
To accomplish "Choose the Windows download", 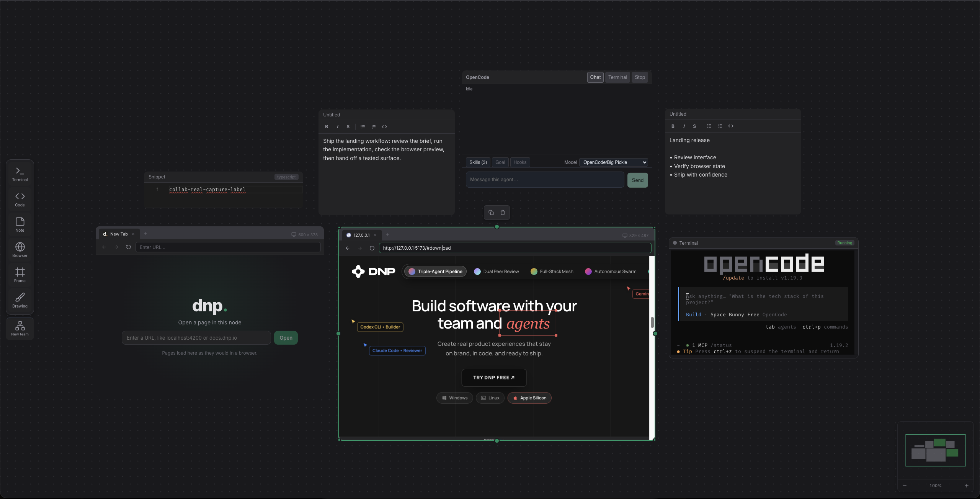I will pyautogui.click(x=455, y=398).
